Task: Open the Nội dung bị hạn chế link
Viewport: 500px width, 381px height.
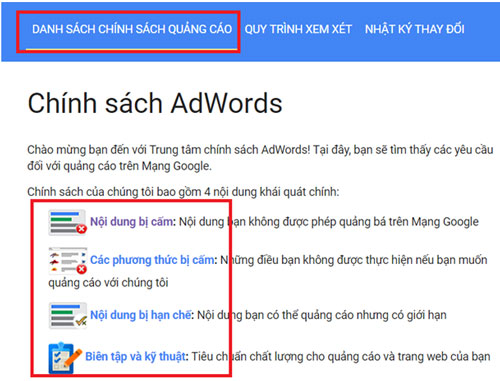Action: [x=141, y=315]
